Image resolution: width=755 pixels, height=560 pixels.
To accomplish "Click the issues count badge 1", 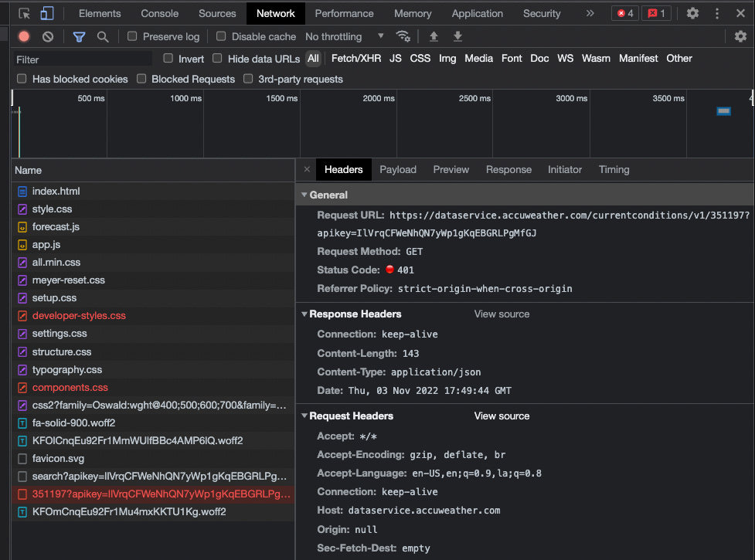I will pyautogui.click(x=656, y=13).
